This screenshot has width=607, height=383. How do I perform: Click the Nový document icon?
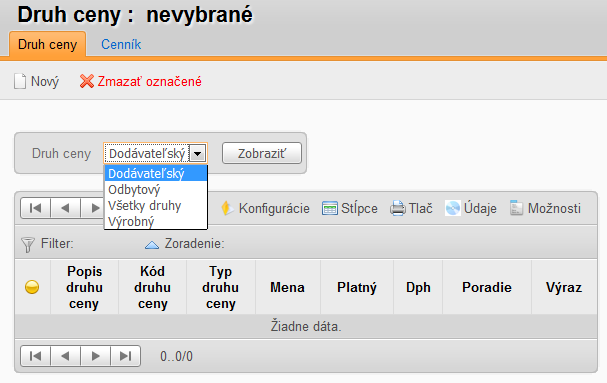[20, 81]
